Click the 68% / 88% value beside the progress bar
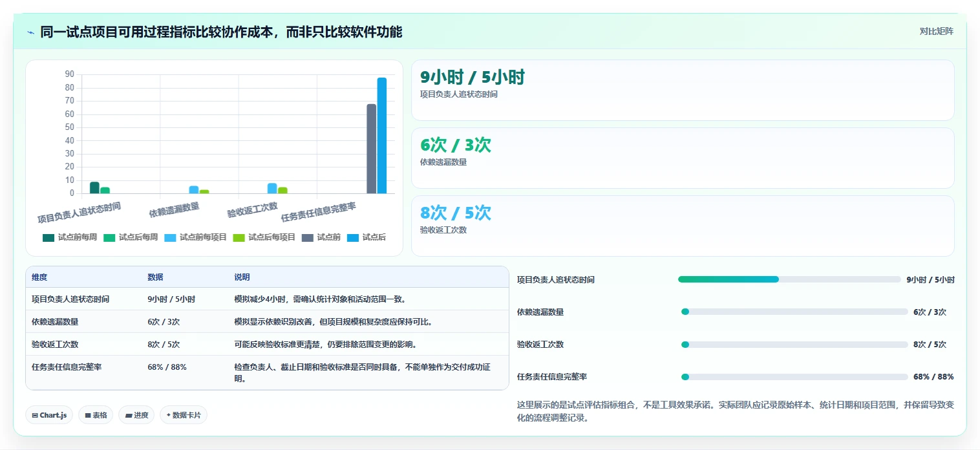 (933, 376)
